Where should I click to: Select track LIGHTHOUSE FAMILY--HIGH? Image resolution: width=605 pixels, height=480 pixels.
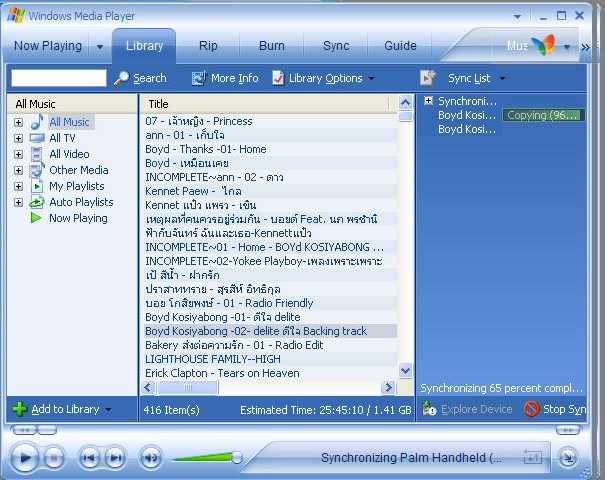coord(269,359)
